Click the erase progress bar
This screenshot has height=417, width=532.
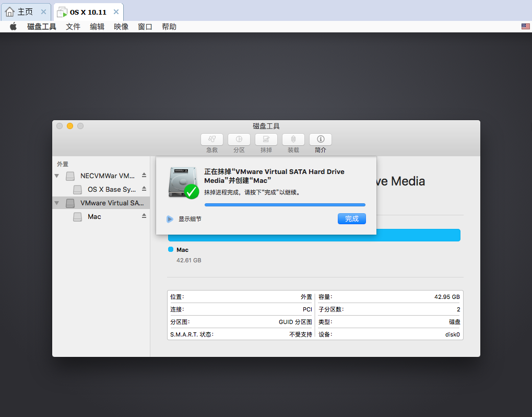(x=285, y=205)
